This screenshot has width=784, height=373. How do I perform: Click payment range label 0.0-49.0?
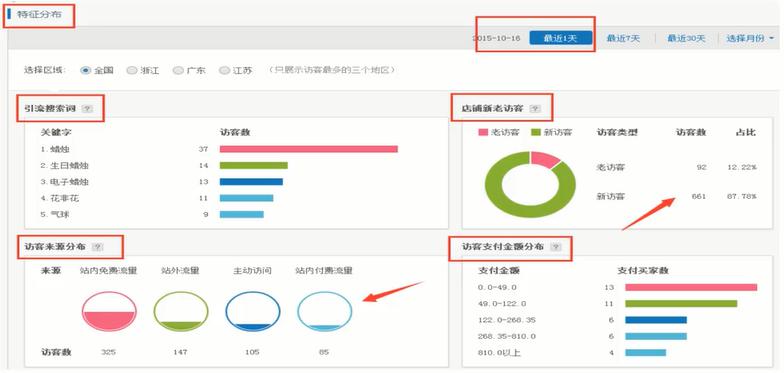click(498, 288)
